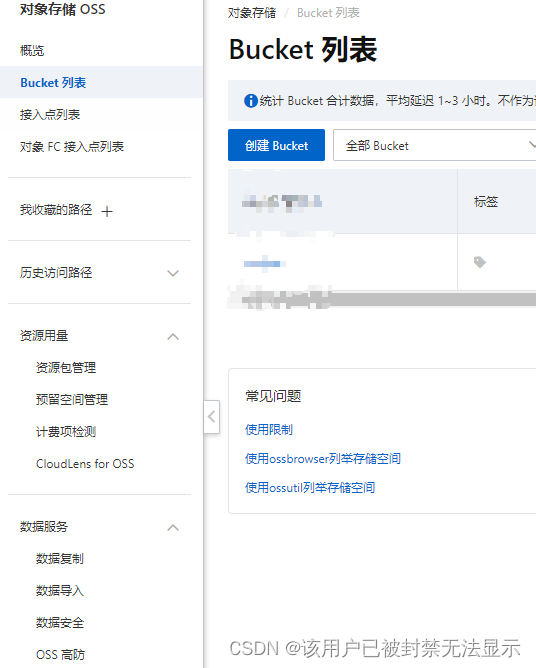Open the 全部 Bucket dropdown
Viewport: 536px width, 668px height.
point(435,145)
